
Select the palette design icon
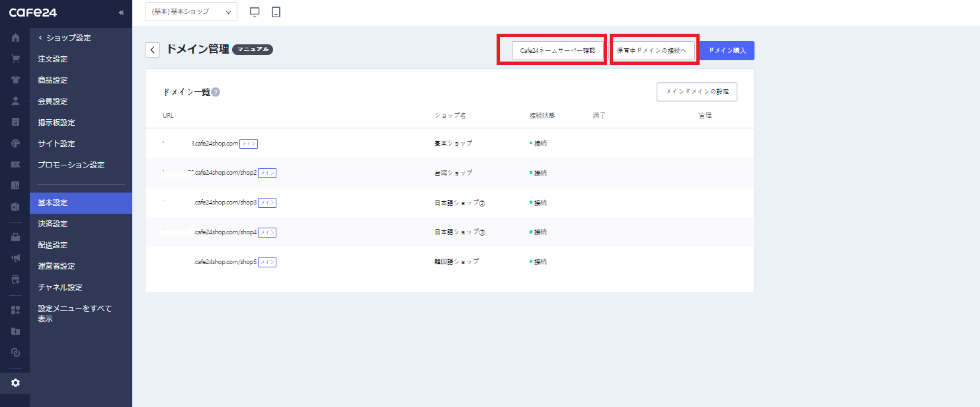(15, 144)
